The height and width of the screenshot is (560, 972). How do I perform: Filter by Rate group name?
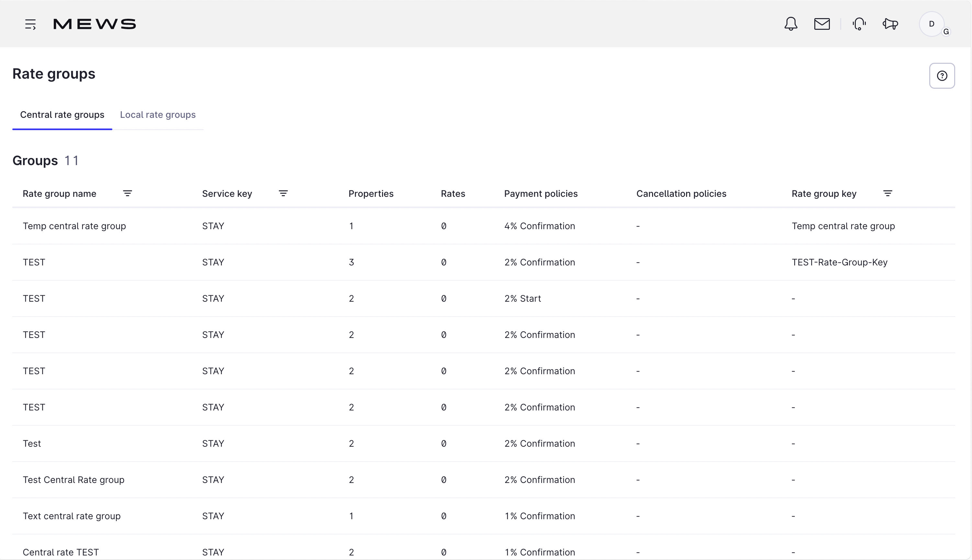127,194
